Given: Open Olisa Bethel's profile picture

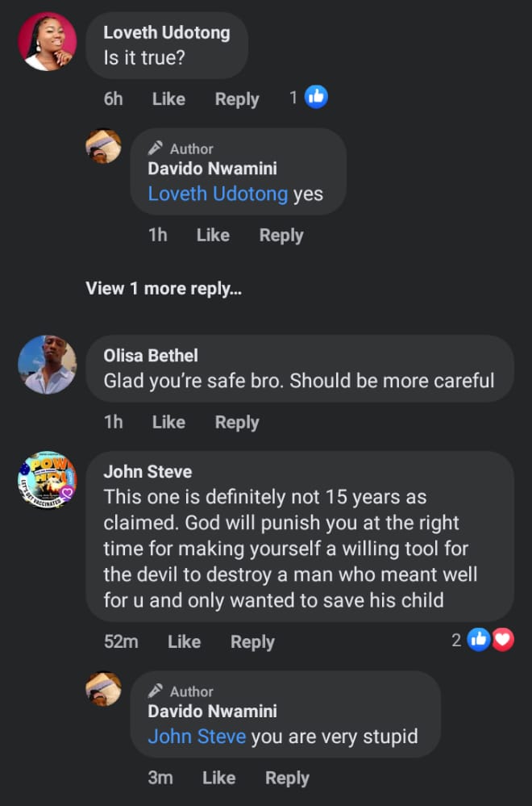Looking at the screenshot, I should click(x=48, y=365).
